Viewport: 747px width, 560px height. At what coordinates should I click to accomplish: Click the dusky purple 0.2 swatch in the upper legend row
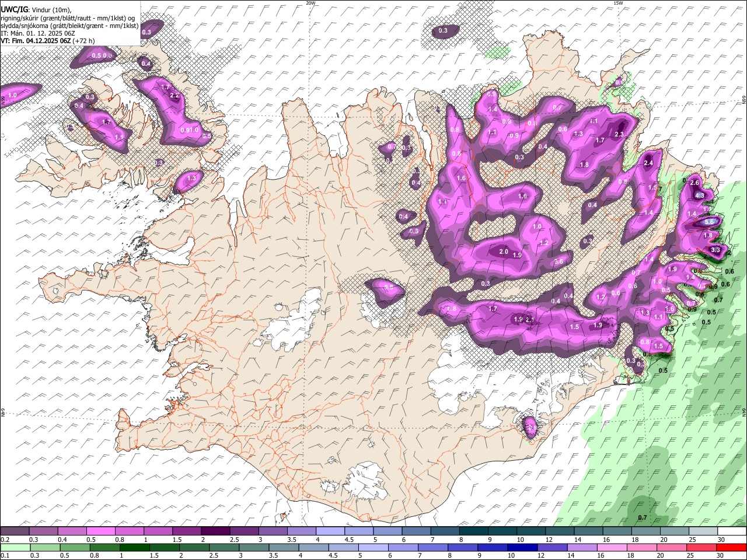(15, 531)
